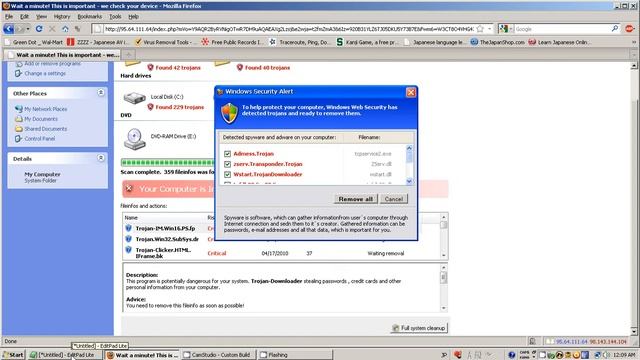Click the Shared Documents folder icon
The width and height of the screenshot is (640, 360).
(18, 129)
